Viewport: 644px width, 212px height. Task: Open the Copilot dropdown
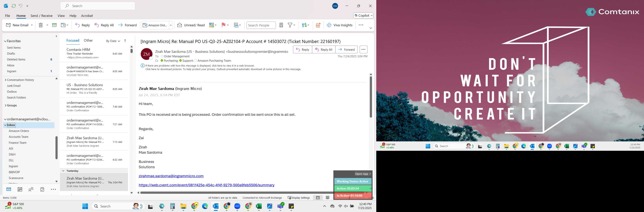pyautogui.click(x=363, y=16)
